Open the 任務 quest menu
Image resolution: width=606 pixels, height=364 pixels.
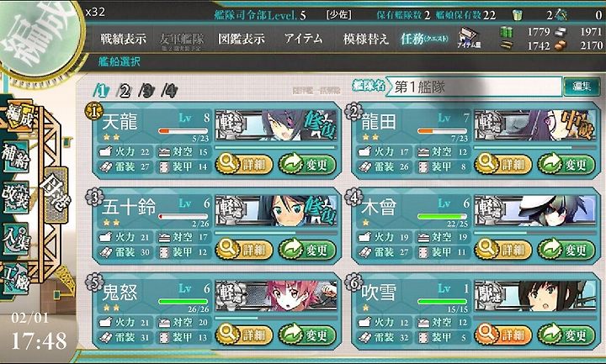click(x=424, y=39)
